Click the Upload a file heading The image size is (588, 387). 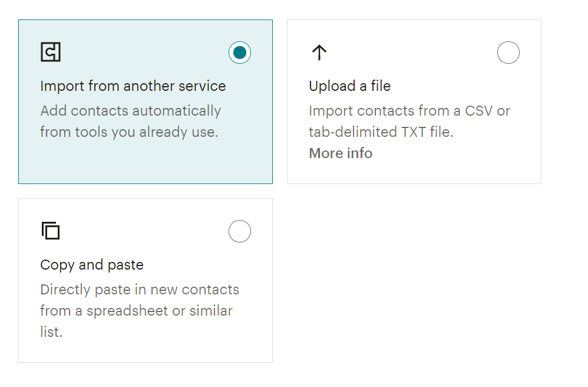pos(350,86)
